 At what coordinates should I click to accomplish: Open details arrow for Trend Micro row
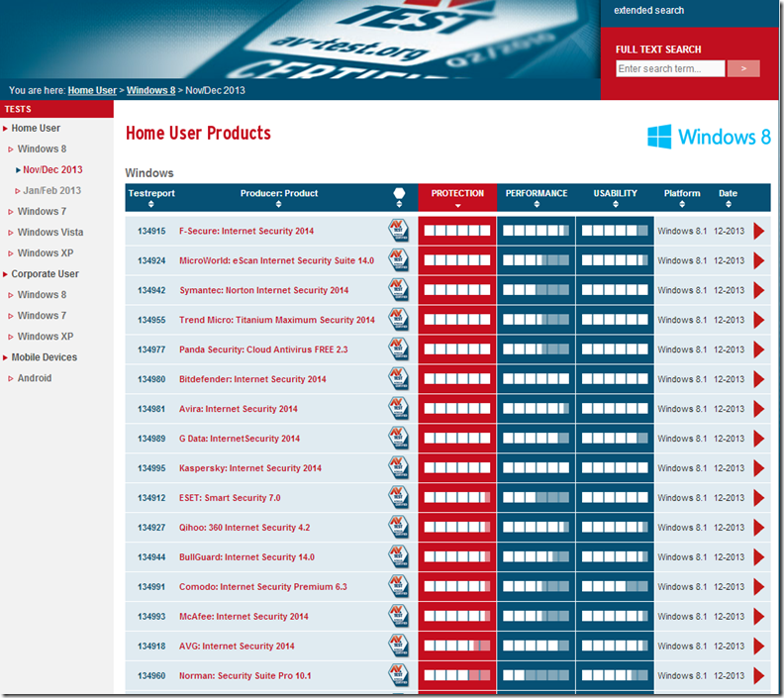pos(759,320)
